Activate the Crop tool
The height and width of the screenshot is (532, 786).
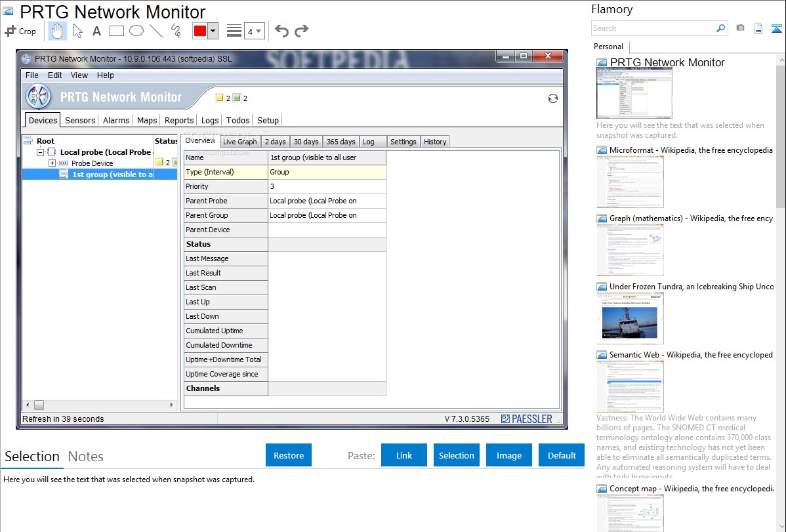[x=20, y=31]
